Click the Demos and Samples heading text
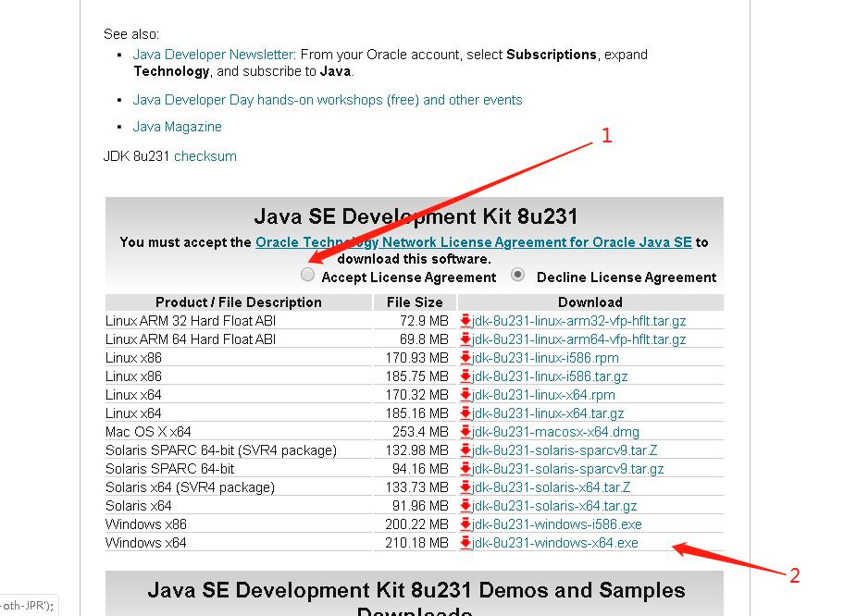The width and height of the screenshot is (844, 616). point(416,600)
